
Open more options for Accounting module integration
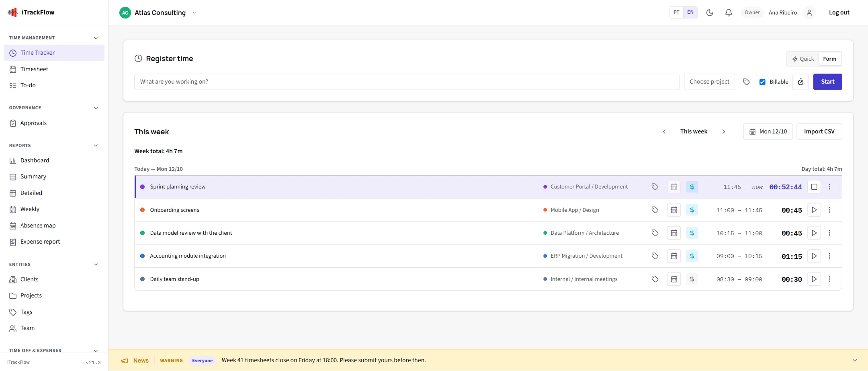(x=829, y=256)
